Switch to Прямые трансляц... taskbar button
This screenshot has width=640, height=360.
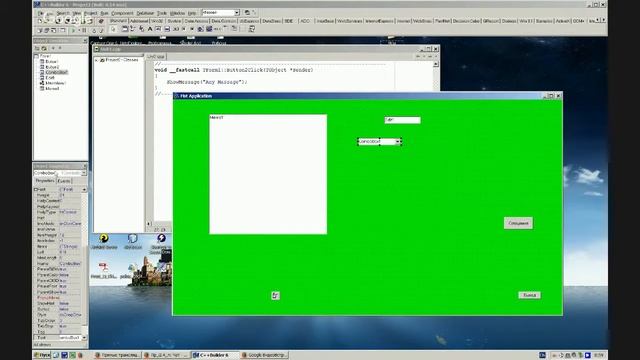(118, 355)
